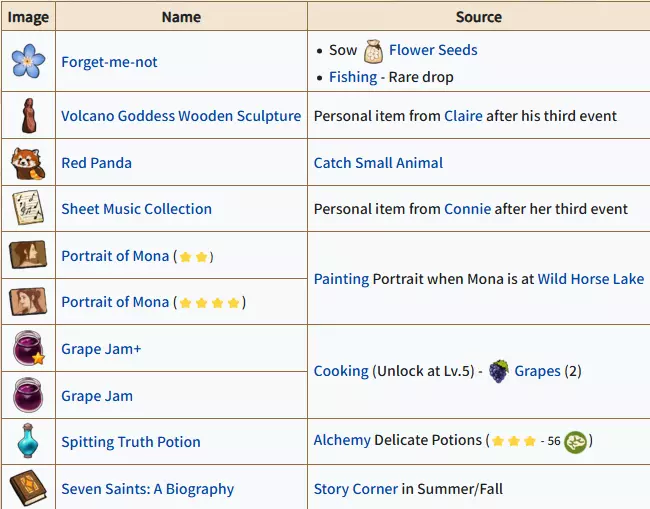Click the Seven Saints book icon
The width and height of the screenshot is (650, 509).
coord(27,489)
